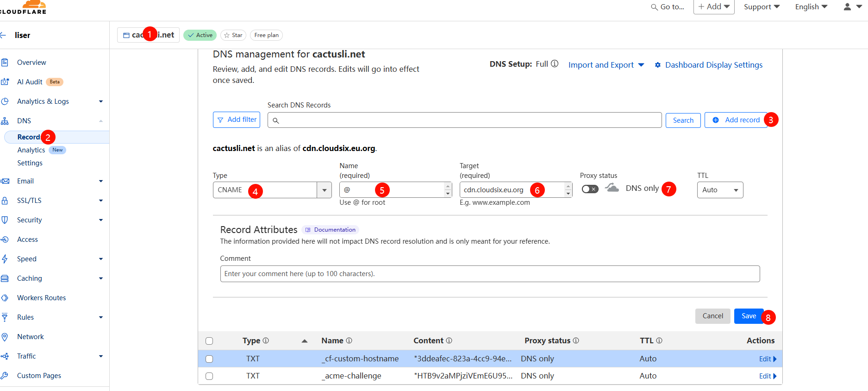Select the _acme-challenge record checkbox
Screen dimensions: 868x391
(209, 376)
